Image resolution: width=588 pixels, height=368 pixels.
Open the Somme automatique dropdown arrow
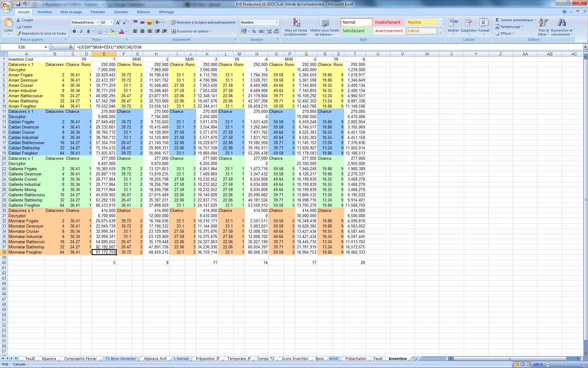535,20
